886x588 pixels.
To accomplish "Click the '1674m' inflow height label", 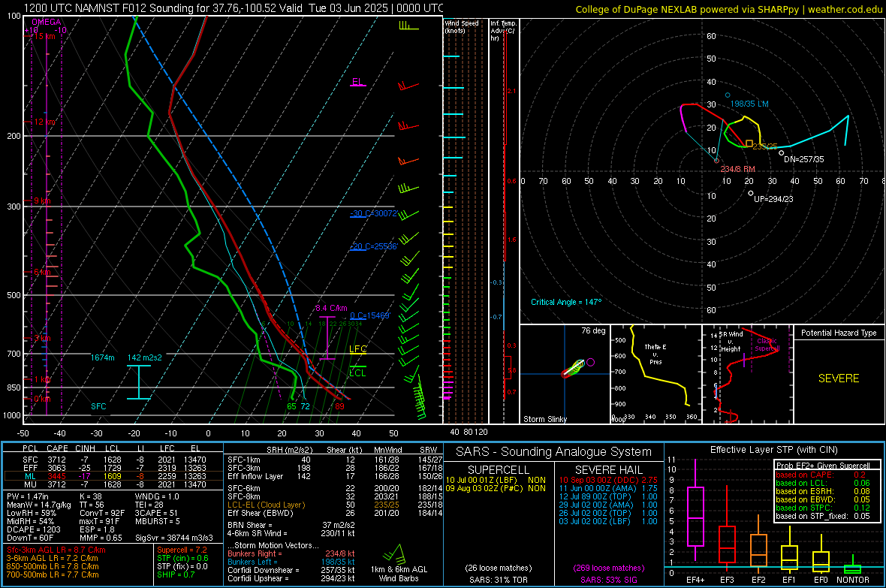I will click(x=102, y=357).
